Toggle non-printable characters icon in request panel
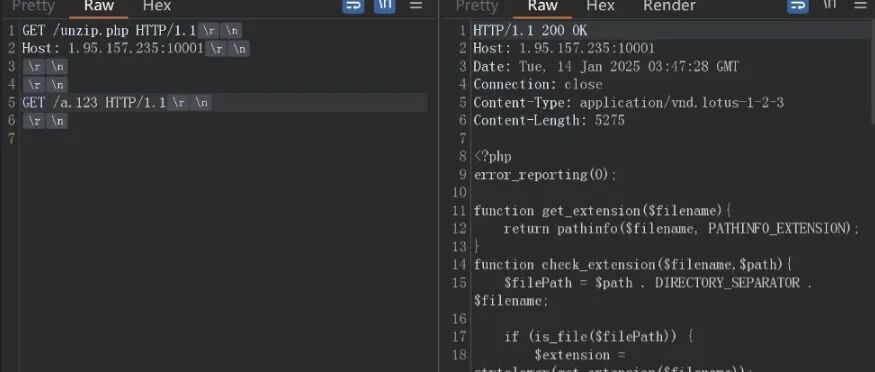 pos(384,6)
